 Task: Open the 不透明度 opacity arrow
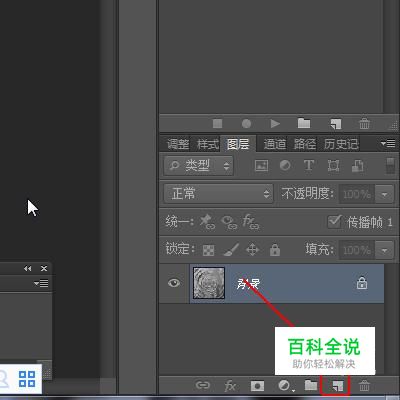click(x=384, y=194)
